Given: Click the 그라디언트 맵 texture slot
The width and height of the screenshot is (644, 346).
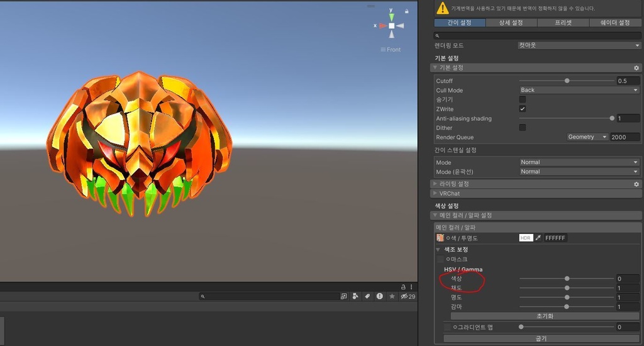Looking at the screenshot, I should (447, 327).
